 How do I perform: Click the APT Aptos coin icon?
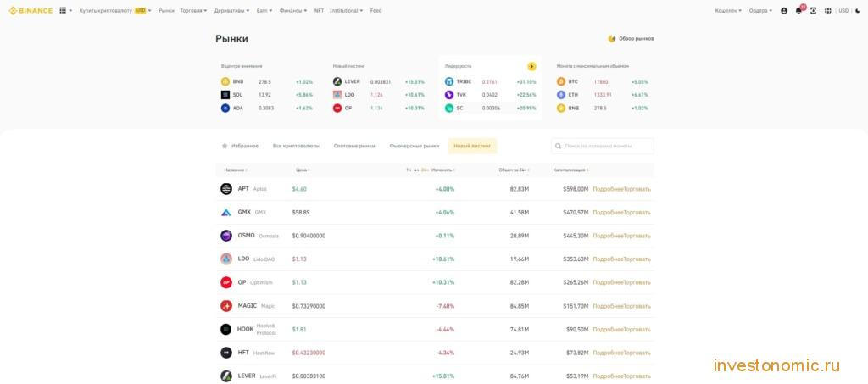pos(225,189)
